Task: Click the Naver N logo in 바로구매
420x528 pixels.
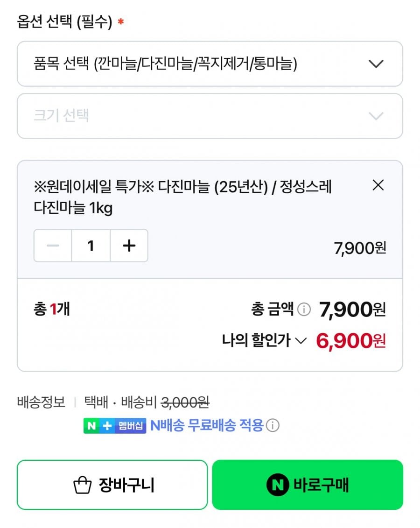Action: 278,485
